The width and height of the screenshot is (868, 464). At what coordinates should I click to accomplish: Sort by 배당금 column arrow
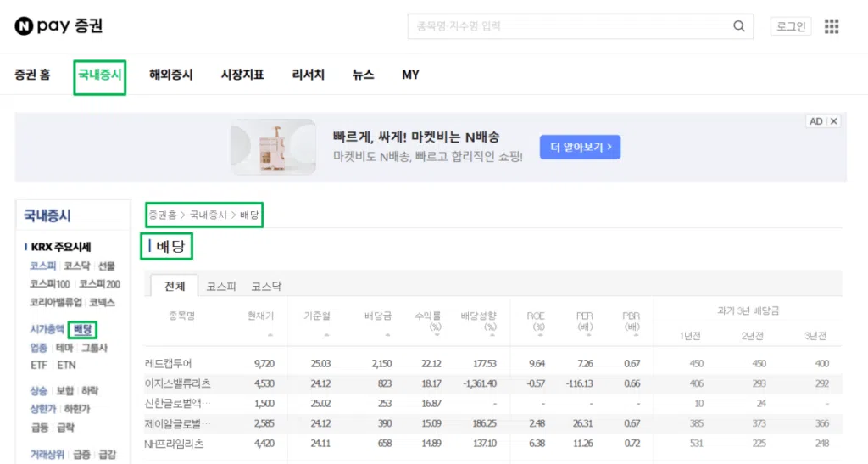tap(387, 335)
